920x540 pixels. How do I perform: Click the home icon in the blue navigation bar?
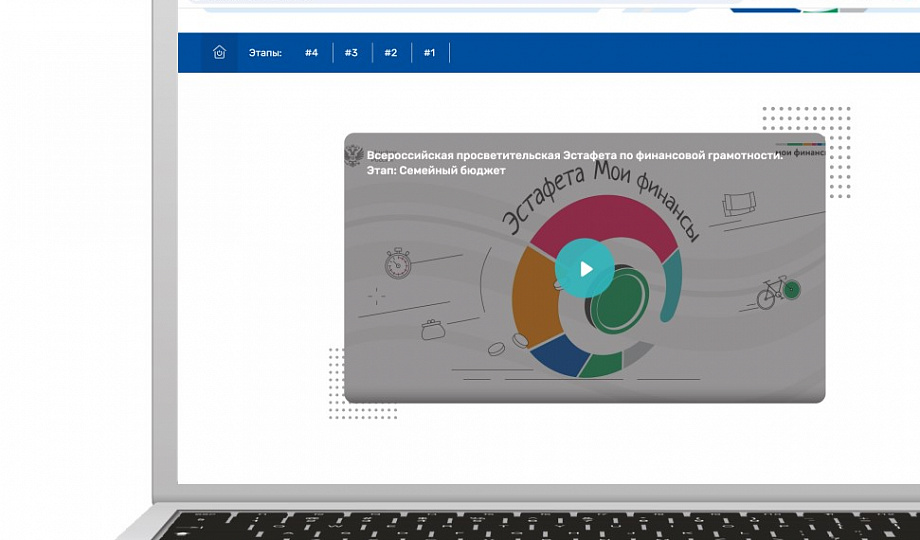coord(219,53)
